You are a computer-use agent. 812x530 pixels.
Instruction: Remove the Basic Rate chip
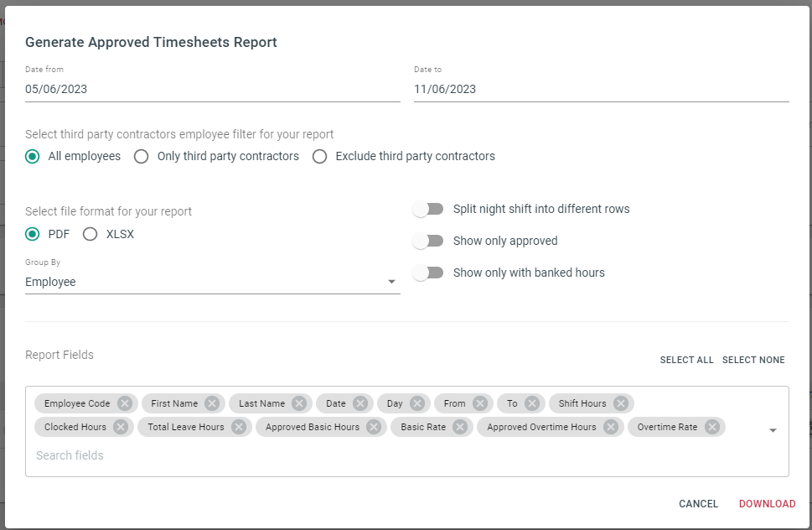(x=460, y=427)
